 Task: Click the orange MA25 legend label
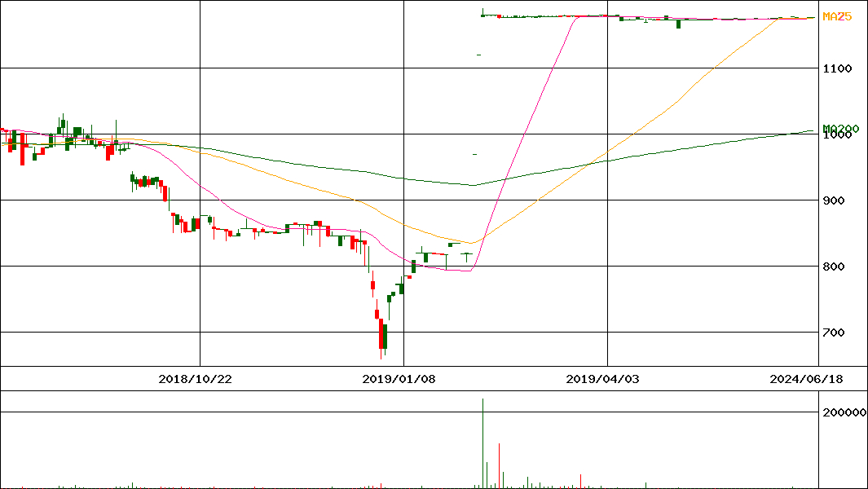coord(837,16)
